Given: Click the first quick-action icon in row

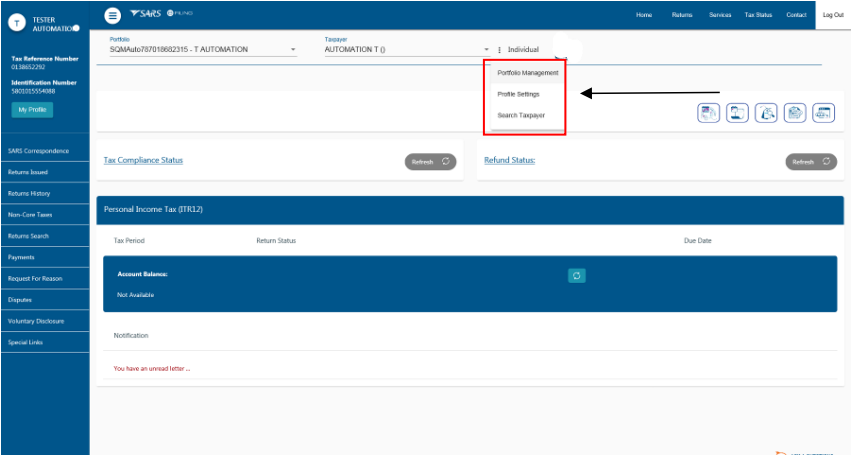Looking at the screenshot, I should pyautogui.click(x=709, y=113).
